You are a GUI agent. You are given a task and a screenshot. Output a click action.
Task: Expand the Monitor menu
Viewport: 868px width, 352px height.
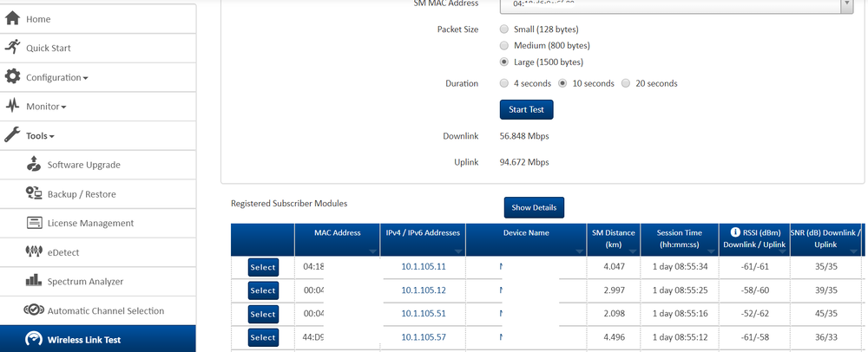46,107
